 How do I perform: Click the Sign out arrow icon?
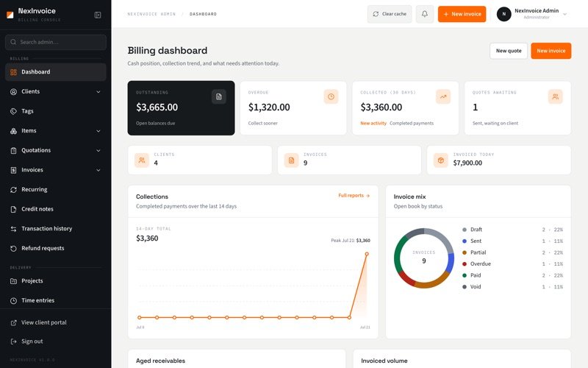pos(13,342)
